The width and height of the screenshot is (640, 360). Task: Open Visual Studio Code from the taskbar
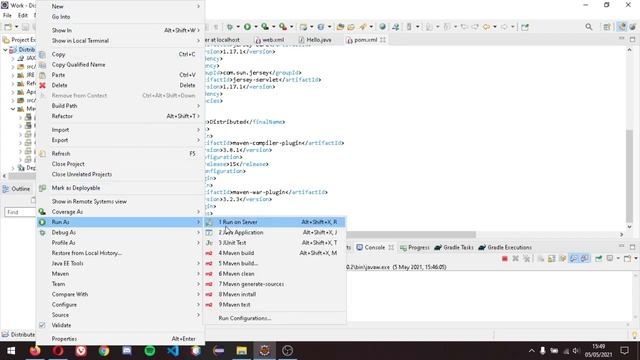click(173, 351)
